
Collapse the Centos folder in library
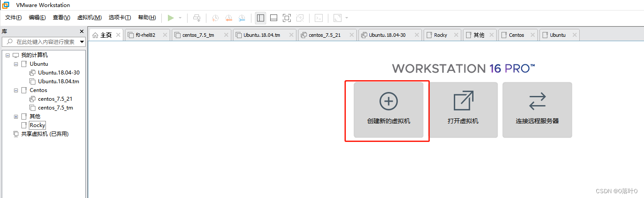pos(16,90)
